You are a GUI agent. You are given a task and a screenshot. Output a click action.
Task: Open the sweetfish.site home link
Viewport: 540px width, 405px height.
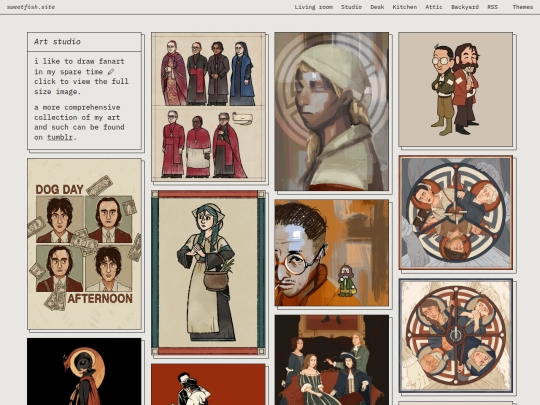pos(31,7)
